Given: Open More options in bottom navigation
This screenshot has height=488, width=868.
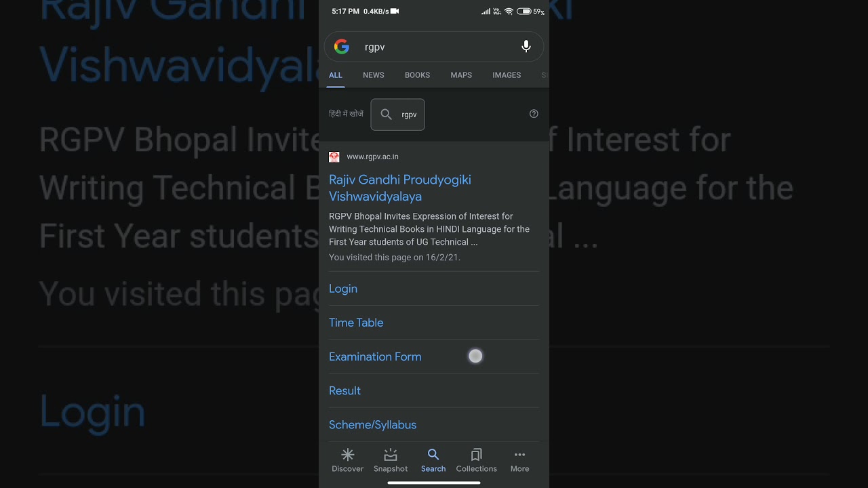Looking at the screenshot, I should 519,460.
